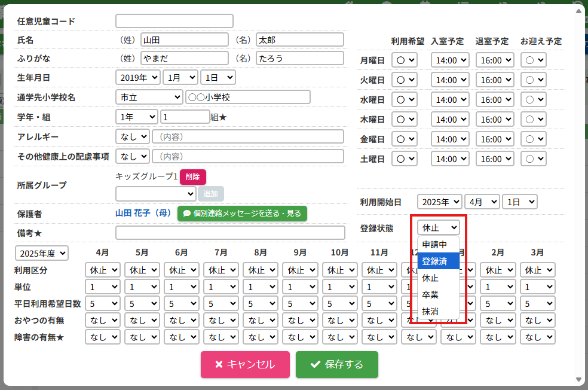Screen dimensions: 588x390
Task: Click the 任意児童コード input field
Action: pos(174,21)
